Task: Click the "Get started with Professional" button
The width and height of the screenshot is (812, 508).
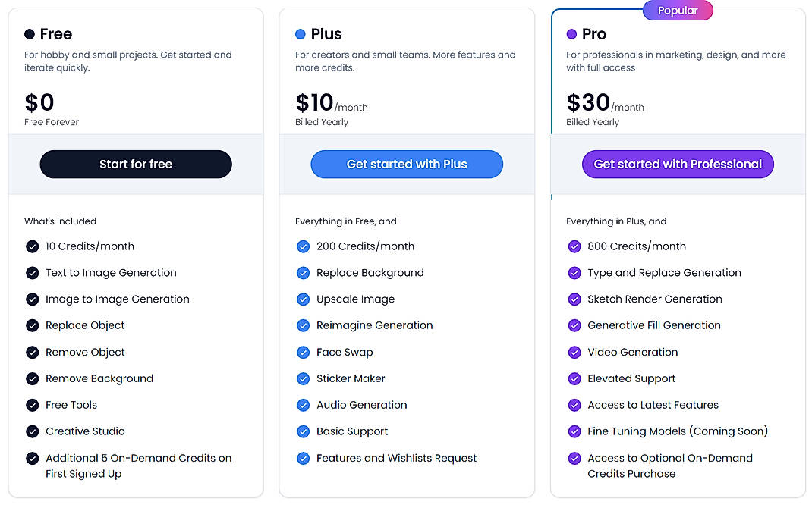Action: (678, 164)
